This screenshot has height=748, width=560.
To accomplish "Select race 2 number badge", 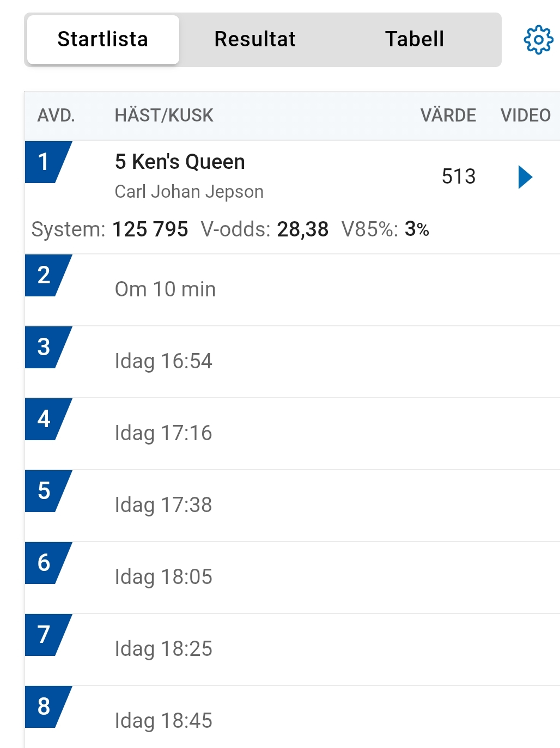I will pyautogui.click(x=45, y=276).
